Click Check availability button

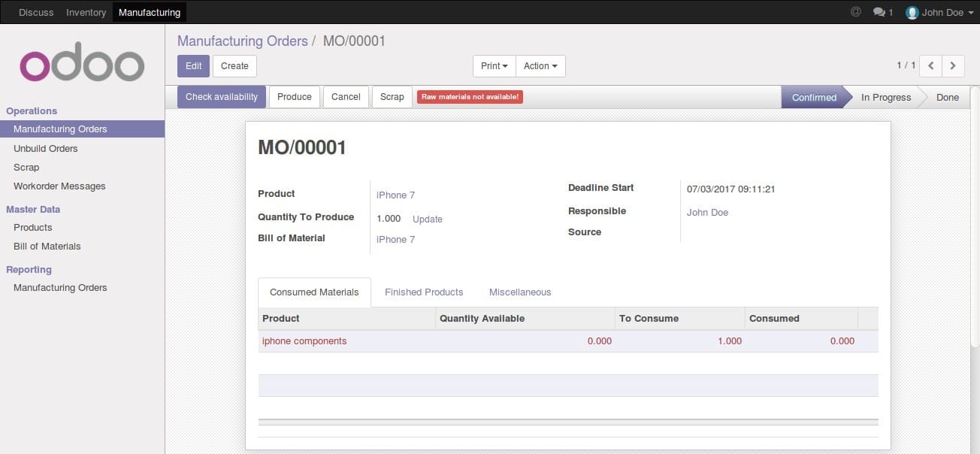tap(222, 97)
